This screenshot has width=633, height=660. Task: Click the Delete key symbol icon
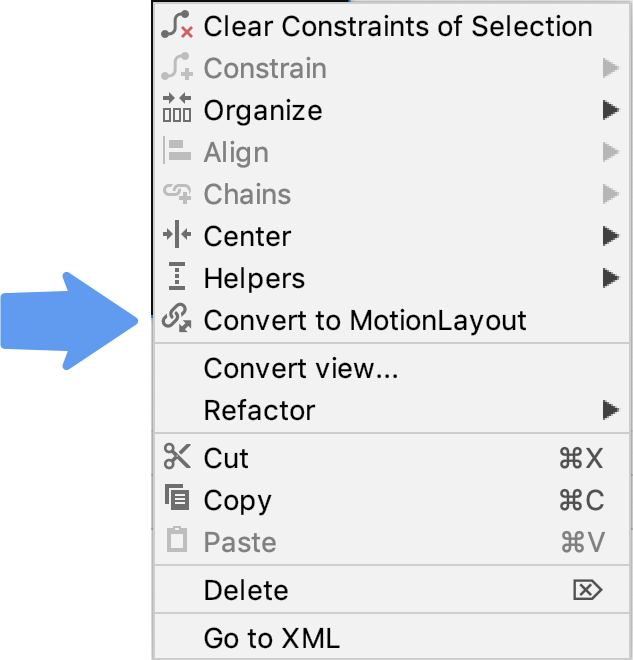587,590
